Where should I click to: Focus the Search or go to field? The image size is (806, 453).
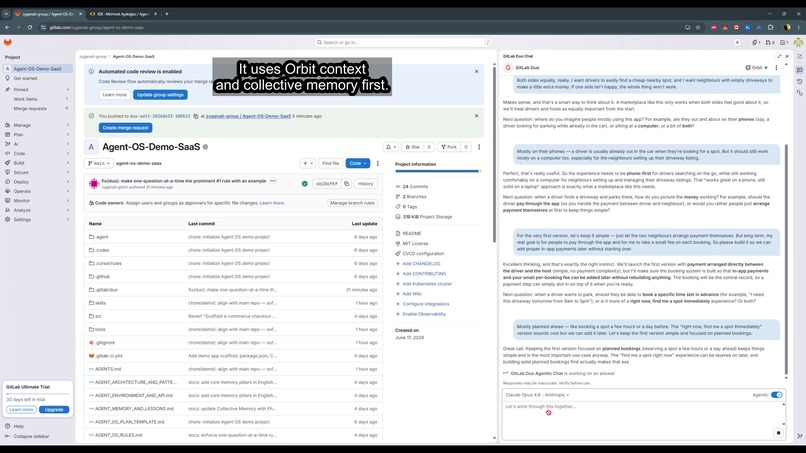tap(403, 42)
